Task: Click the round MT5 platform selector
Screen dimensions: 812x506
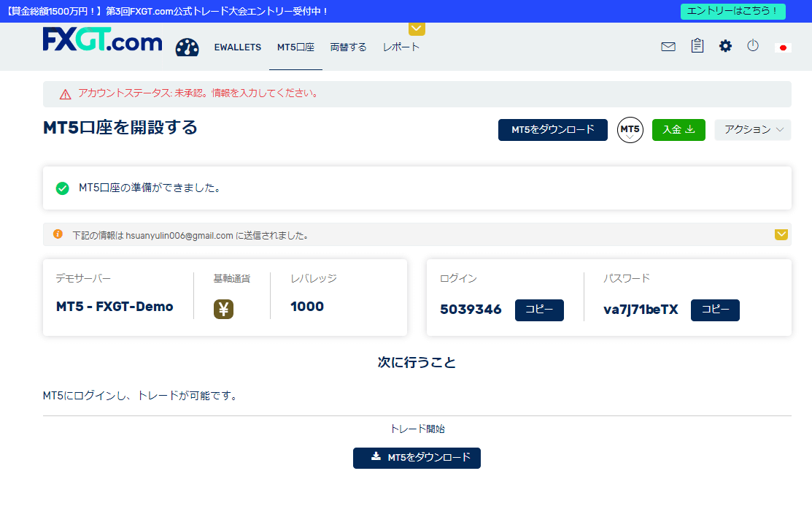Action: click(630, 130)
